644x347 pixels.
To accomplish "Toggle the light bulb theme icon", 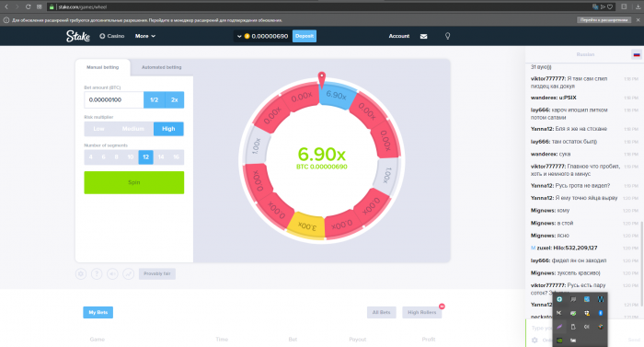I will pos(448,36).
